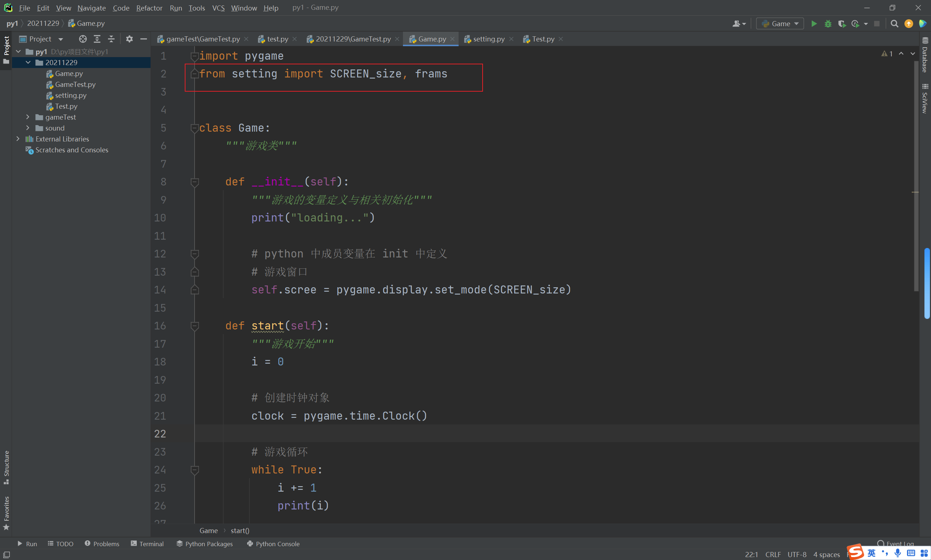Image resolution: width=931 pixels, height=560 pixels.
Task: Click the locate current file target icon
Action: (83, 39)
